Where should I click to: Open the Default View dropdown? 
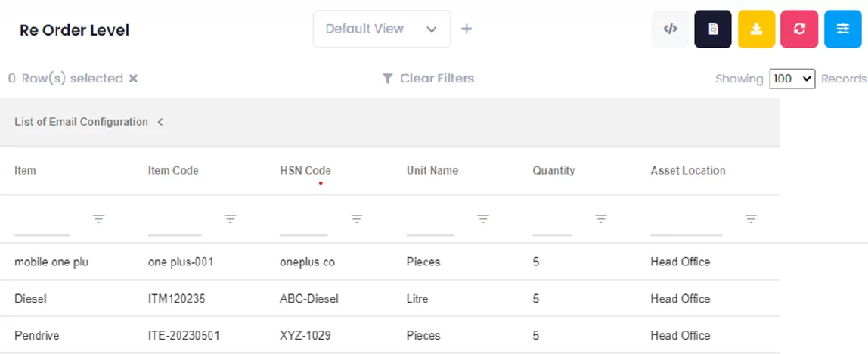[x=381, y=29]
